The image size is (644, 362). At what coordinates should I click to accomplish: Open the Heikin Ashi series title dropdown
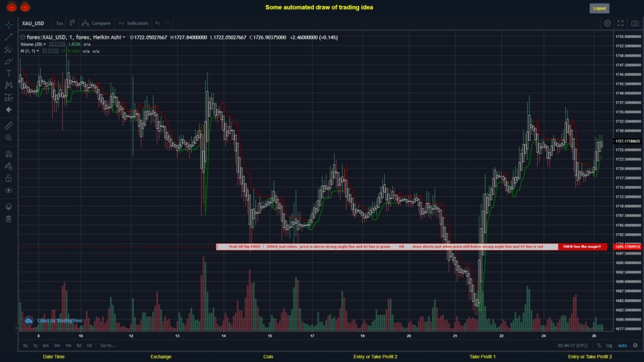pos(124,37)
